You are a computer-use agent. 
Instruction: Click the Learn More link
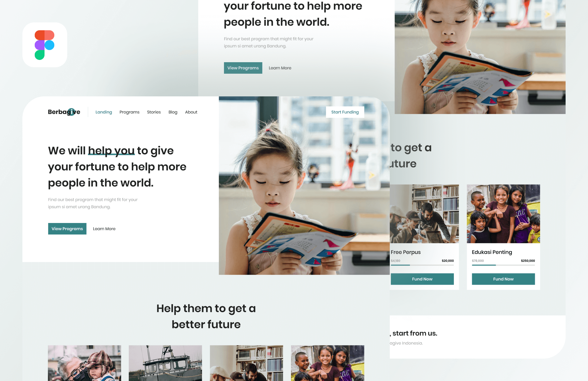(104, 228)
